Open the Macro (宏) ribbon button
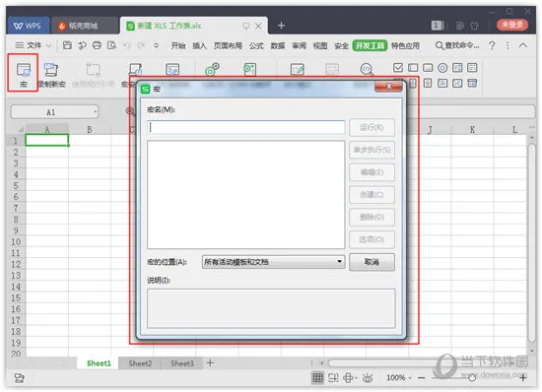 tap(24, 74)
